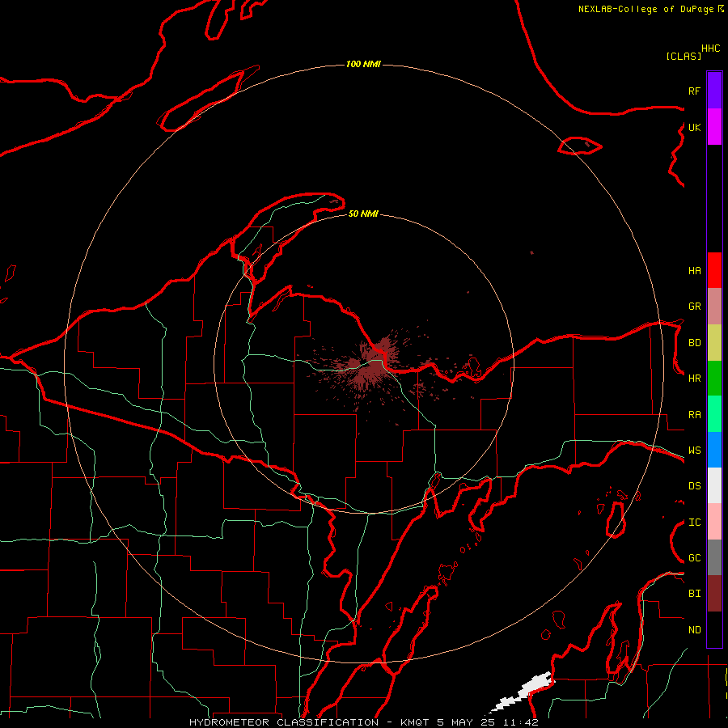Click the WS legend label
The width and height of the screenshot is (728, 728).
click(694, 451)
